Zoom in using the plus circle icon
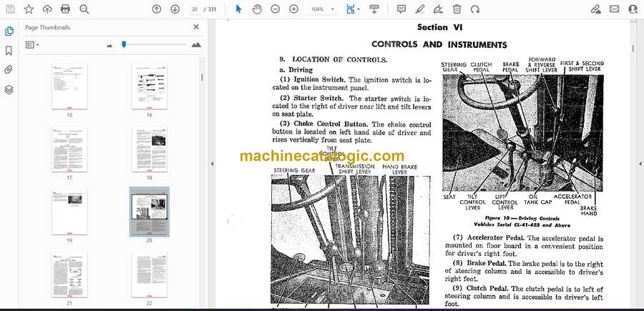Viewport: 644px width, 311px height. 293,9
